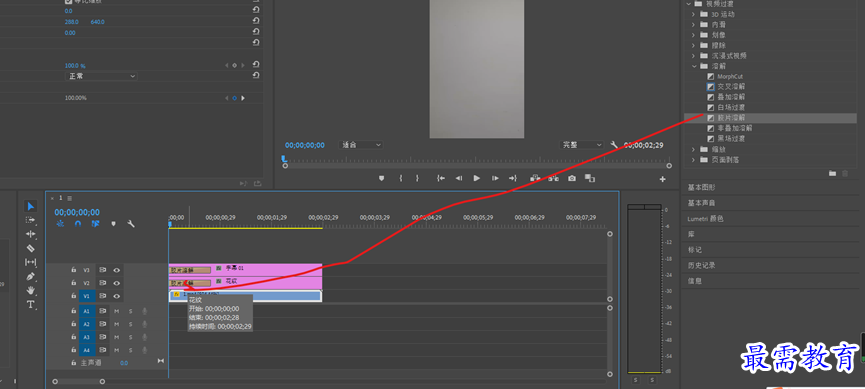Select the Hand tool
Viewport: 865px width, 389px height.
(x=31, y=290)
